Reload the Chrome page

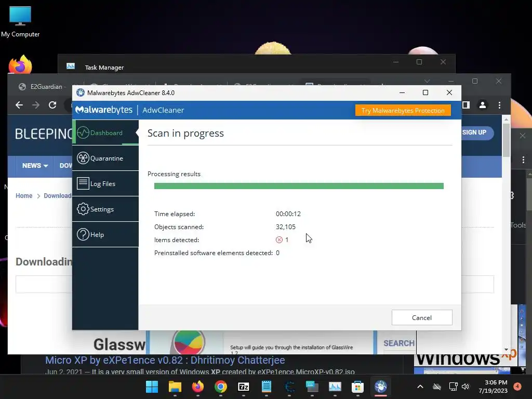52,105
